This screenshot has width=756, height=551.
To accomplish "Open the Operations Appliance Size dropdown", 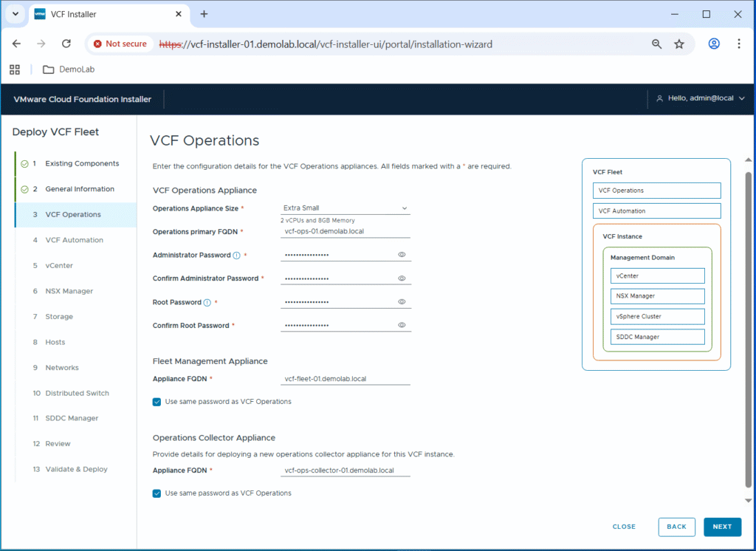I will tap(346, 208).
